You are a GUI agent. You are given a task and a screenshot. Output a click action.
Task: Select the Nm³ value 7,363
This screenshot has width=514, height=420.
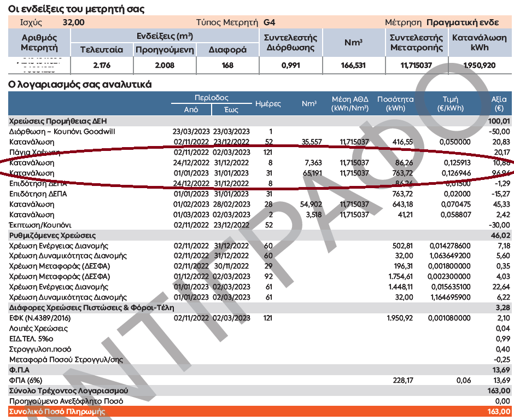313,162
